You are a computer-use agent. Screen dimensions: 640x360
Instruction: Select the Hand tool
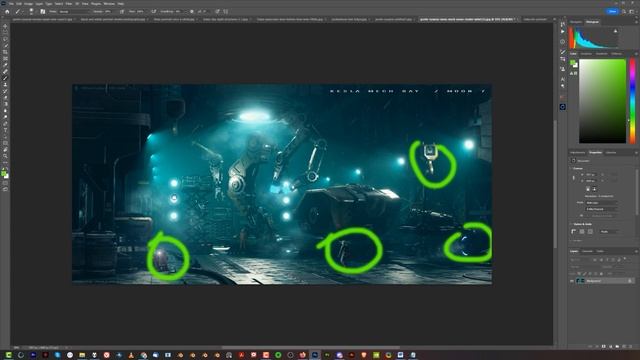(5, 149)
